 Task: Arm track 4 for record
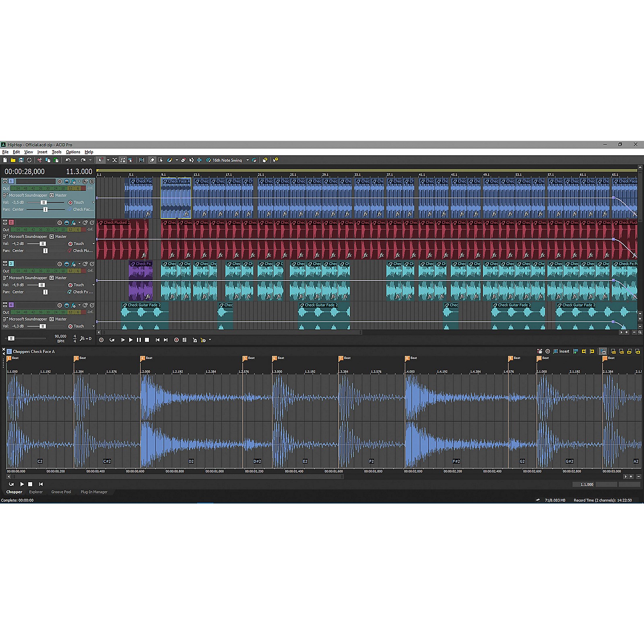point(60,305)
